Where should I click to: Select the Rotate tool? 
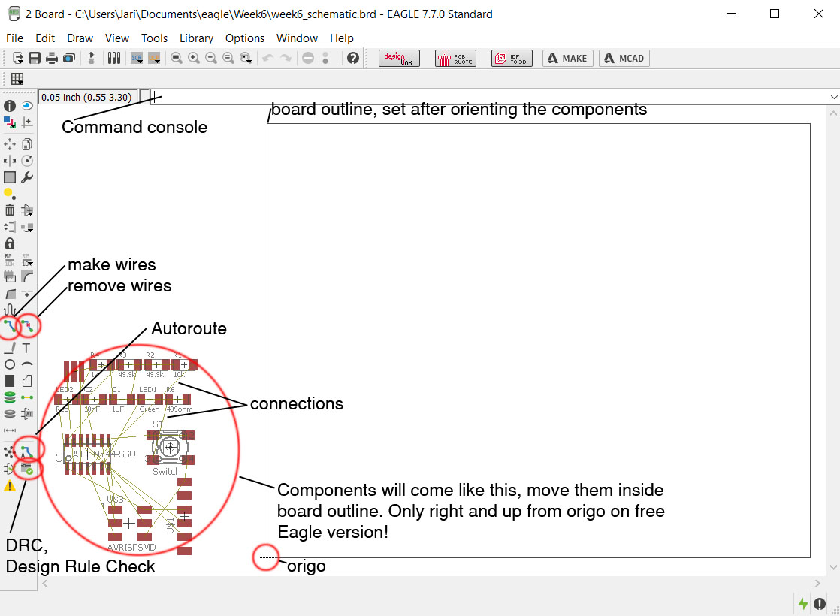pos(27,161)
